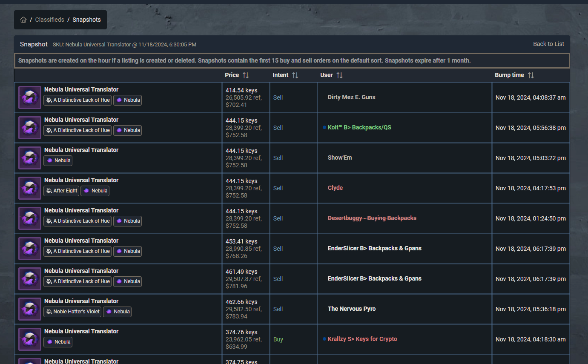Click the item image in the 453.41 keys row
Viewport: 588px width, 364px height.
[x=30, y=249]
